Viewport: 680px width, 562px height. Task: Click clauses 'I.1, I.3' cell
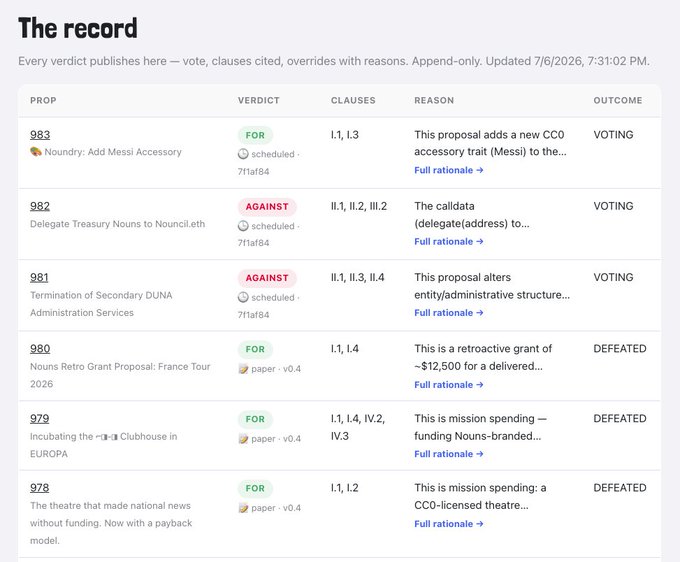coord(345,135)
